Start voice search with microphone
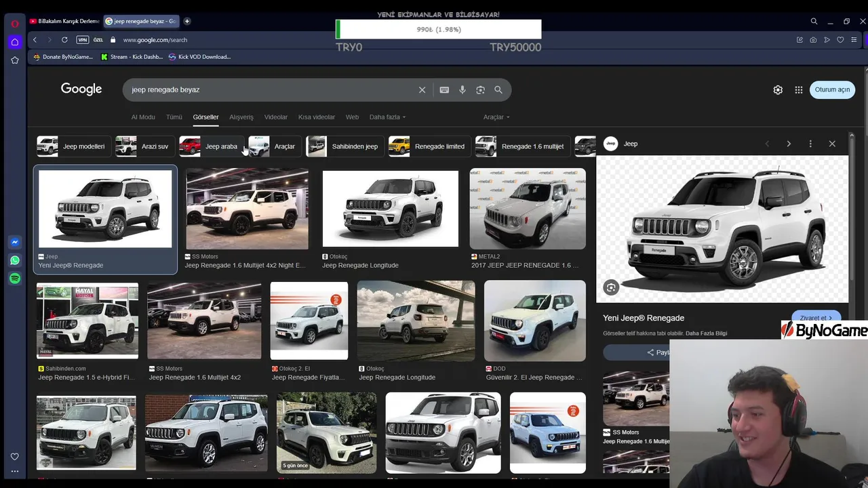Viewport: 868px width, 488px height. click(462, 89)
